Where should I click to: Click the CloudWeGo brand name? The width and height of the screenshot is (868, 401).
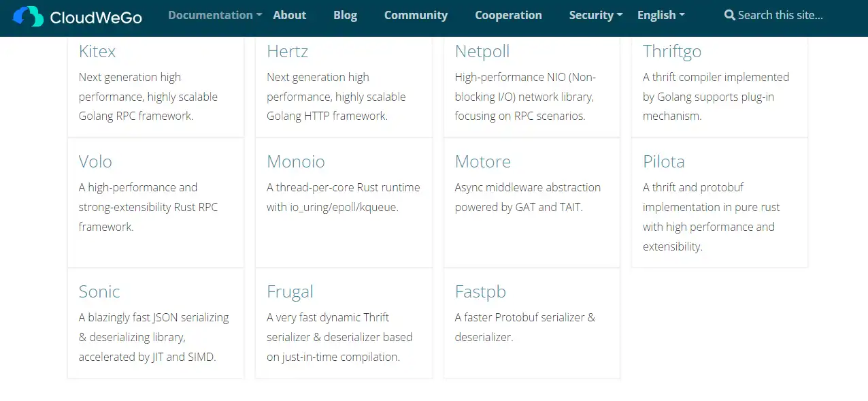coord(96,17)
